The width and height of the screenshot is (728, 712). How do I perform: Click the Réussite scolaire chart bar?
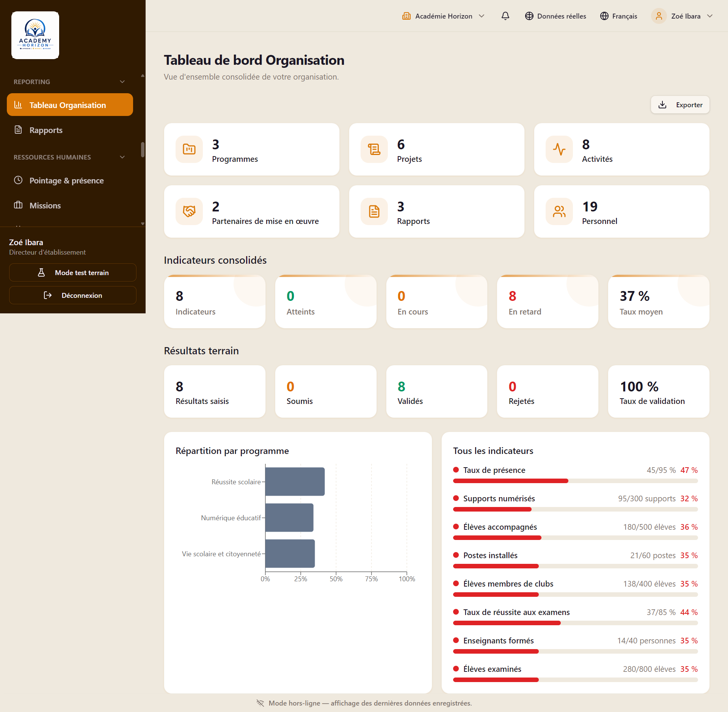(x=295, y=482)
